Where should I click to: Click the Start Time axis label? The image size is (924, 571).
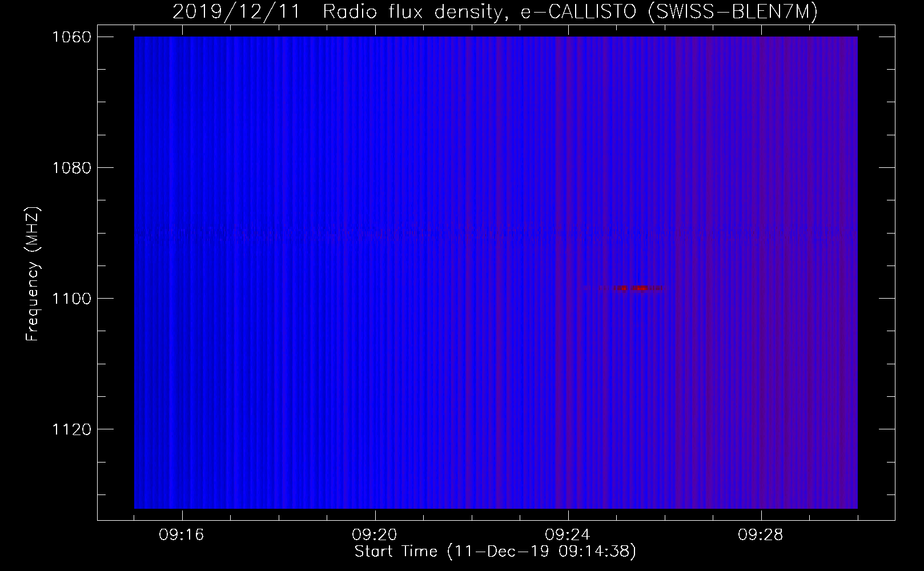tap(495, 552)
